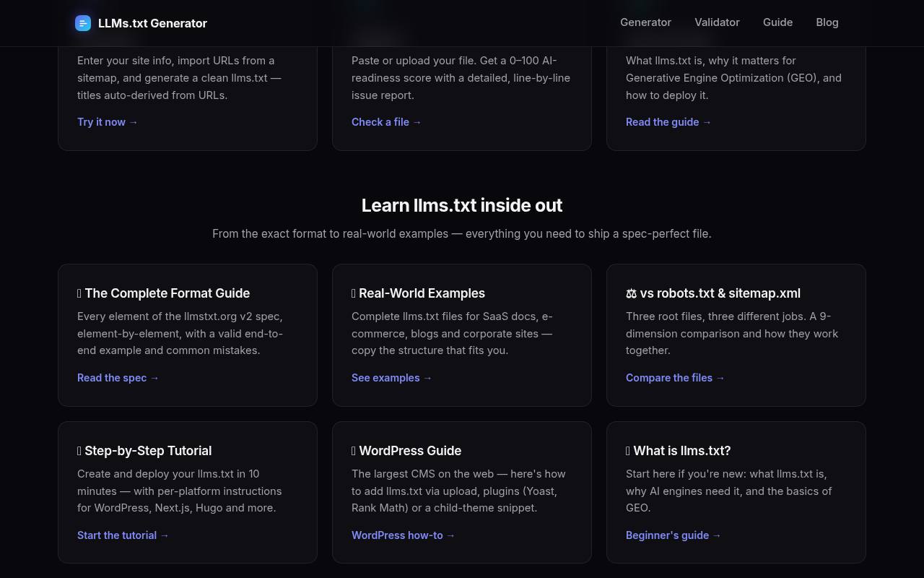
Task: Go to the Validator page
Action: 717,22
